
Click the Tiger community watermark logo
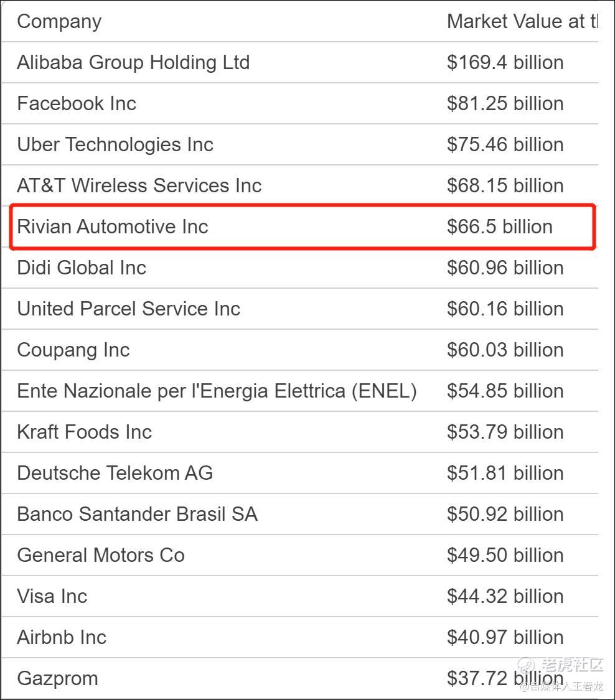pyautogui.click(x=560, y=665)
